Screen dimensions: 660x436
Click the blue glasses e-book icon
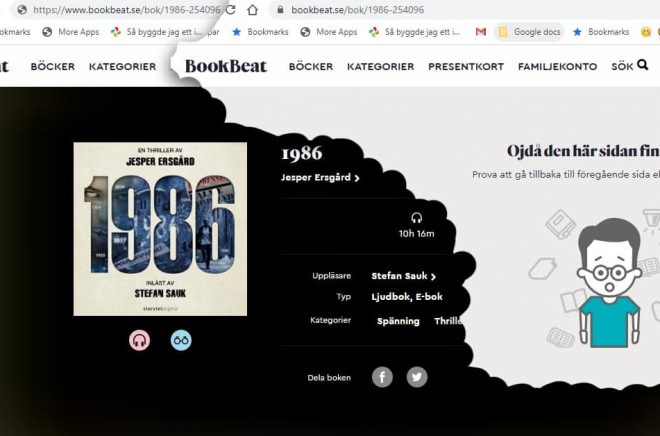pos(181,340)
